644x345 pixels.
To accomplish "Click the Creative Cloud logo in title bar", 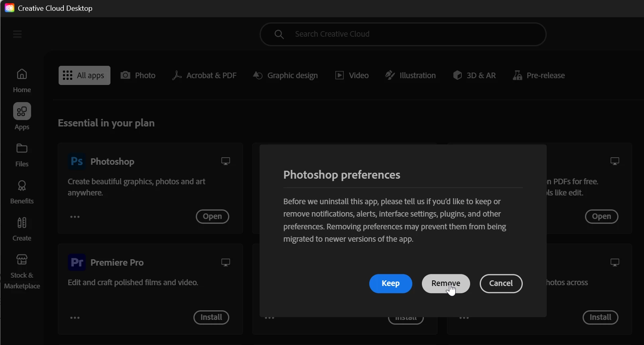I will (x=9, y=8).
